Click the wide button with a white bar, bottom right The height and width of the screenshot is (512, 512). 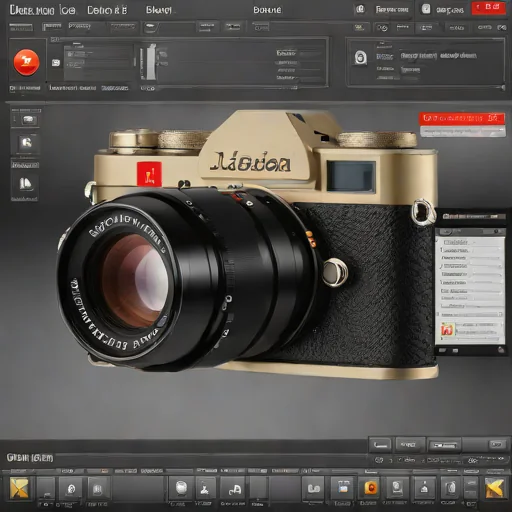tap(444, 445)
